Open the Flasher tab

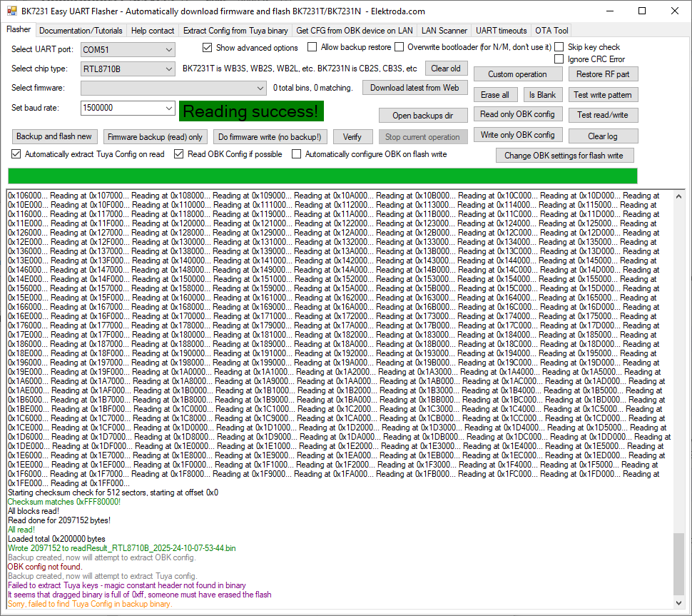pos(19,29)
